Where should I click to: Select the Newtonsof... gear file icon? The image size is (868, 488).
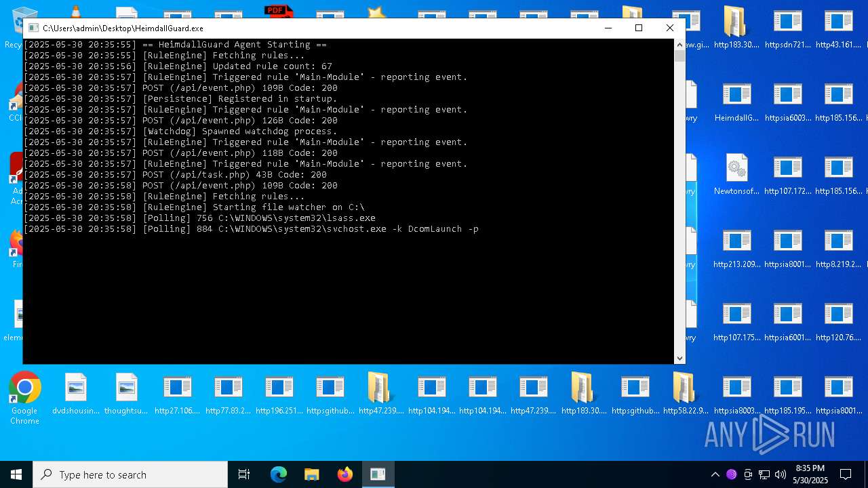(737, 175)
